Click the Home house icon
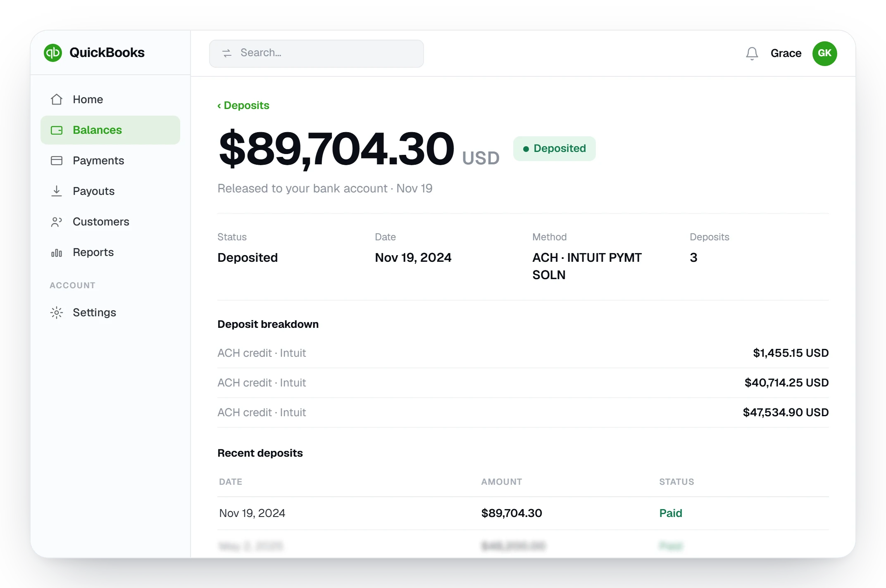This screenshot has height=588, width=886. coord(57,100)
